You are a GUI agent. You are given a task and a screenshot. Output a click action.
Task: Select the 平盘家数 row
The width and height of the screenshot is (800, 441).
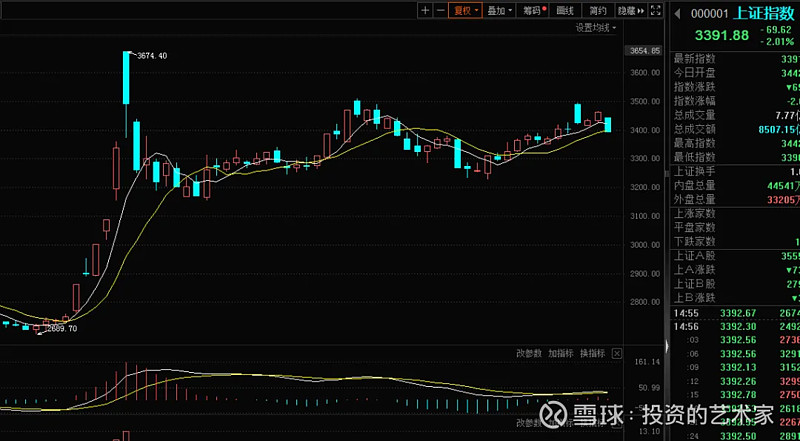point(735,227)
